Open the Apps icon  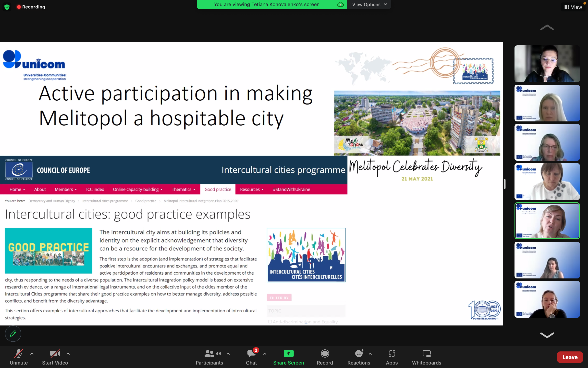click(392, 353)
